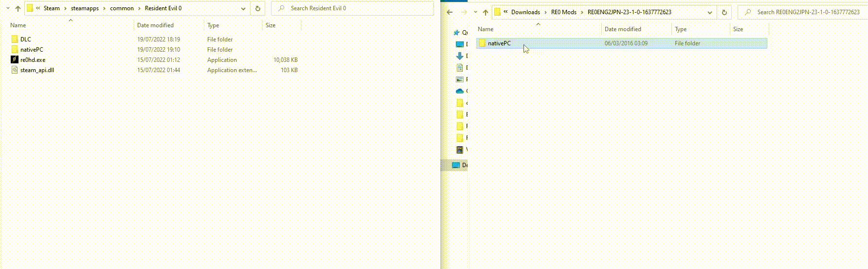
Task: Open recent locations dropdown in RE0ENG2JPN window
Action: [475, 12]
